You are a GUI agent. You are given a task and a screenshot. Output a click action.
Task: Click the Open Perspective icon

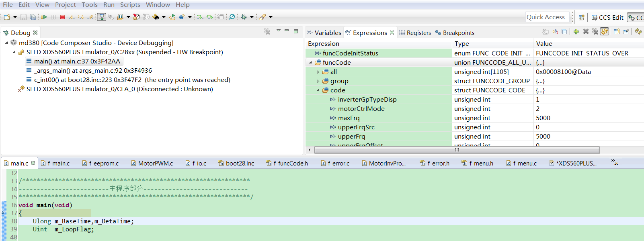click(x=581, y=17)
